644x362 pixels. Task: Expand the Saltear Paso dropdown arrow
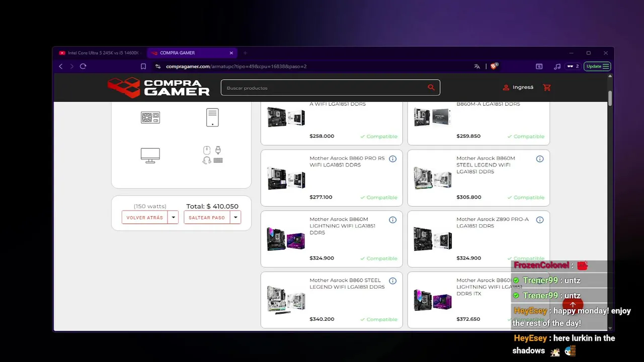click(x=235, y=218)
